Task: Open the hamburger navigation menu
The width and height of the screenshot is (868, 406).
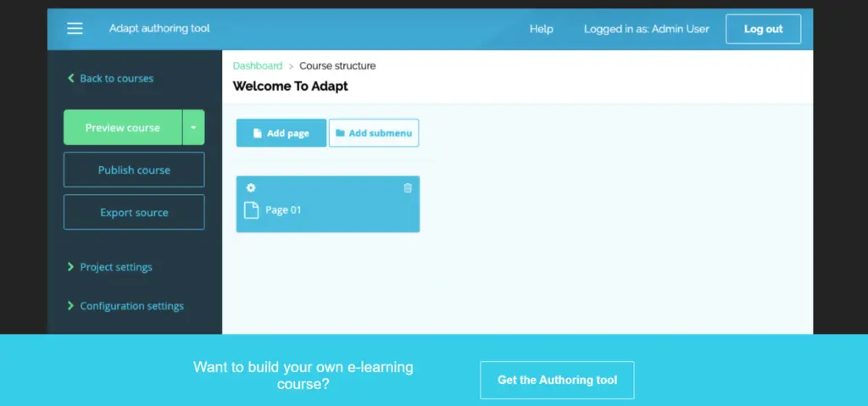Action: 75,29
